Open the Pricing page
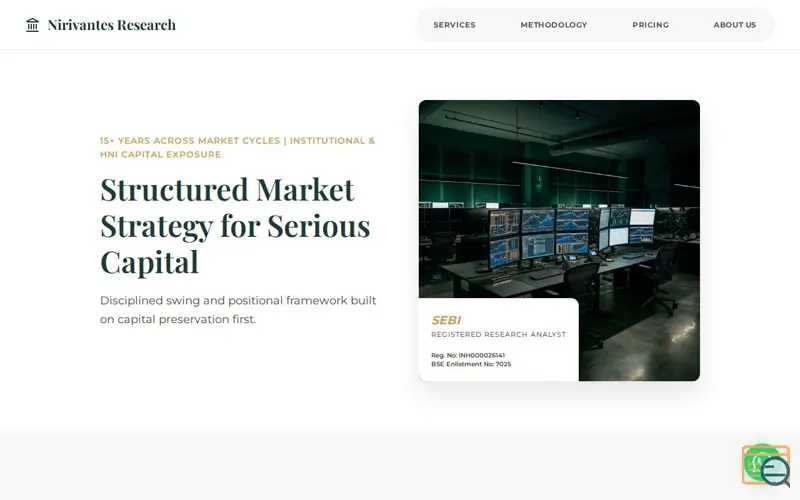The image size is (800, 500). point(651,25)
